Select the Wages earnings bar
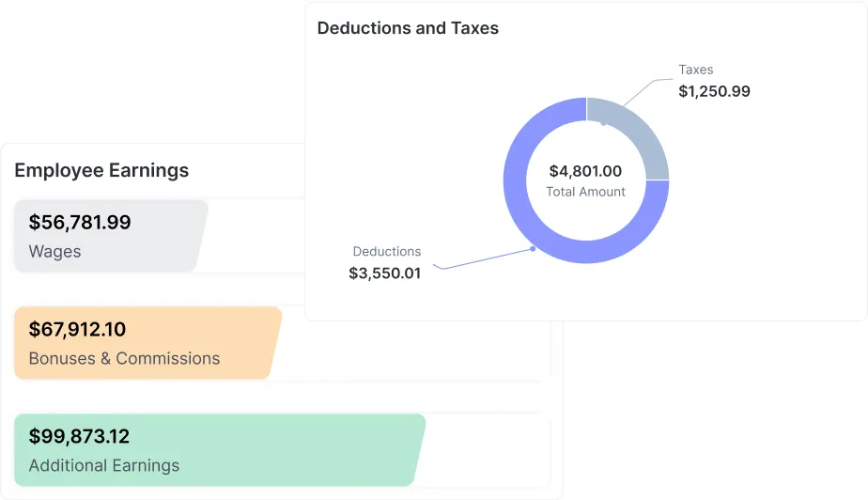 tap(110, 236)
